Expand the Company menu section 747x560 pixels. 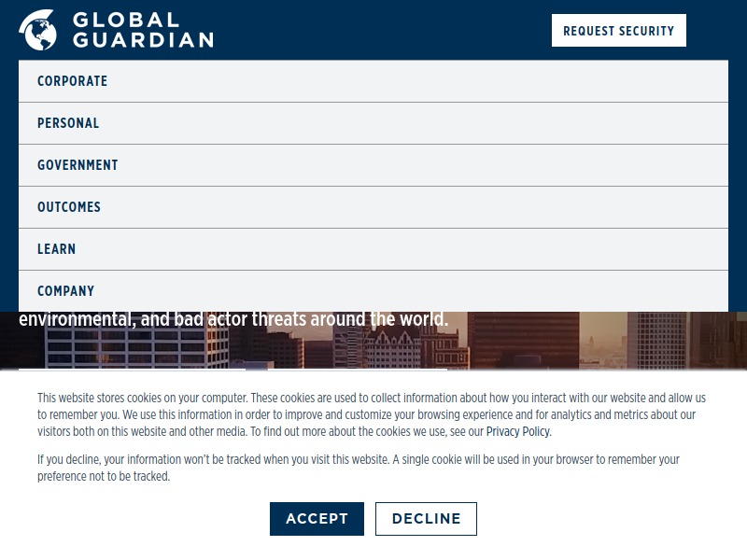(x=65, y=291)
